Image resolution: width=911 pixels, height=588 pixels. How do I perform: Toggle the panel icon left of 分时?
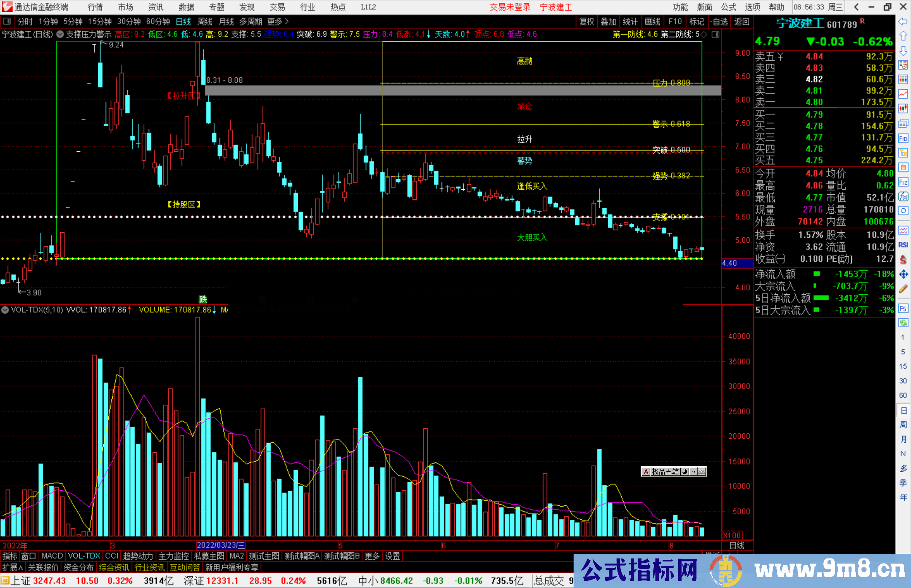point(7,21)
